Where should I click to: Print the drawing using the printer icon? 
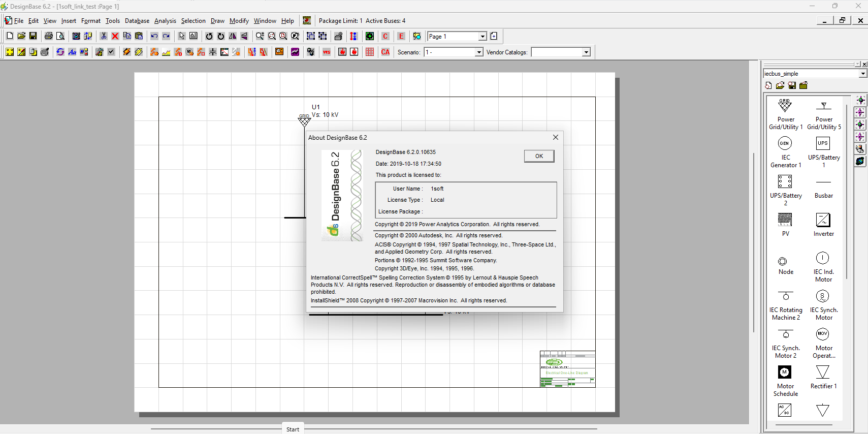pyautogui.click(x=49, y=36)
